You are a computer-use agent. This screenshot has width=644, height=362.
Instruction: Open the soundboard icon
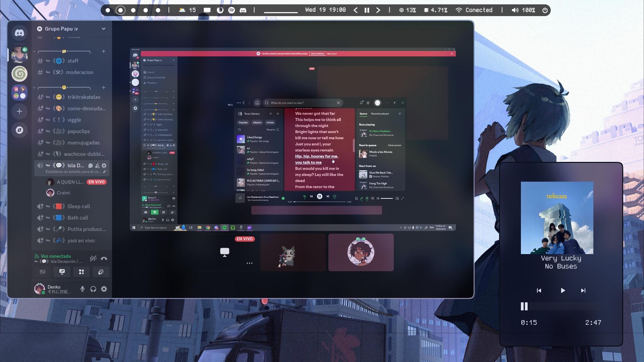coord(101,272)
